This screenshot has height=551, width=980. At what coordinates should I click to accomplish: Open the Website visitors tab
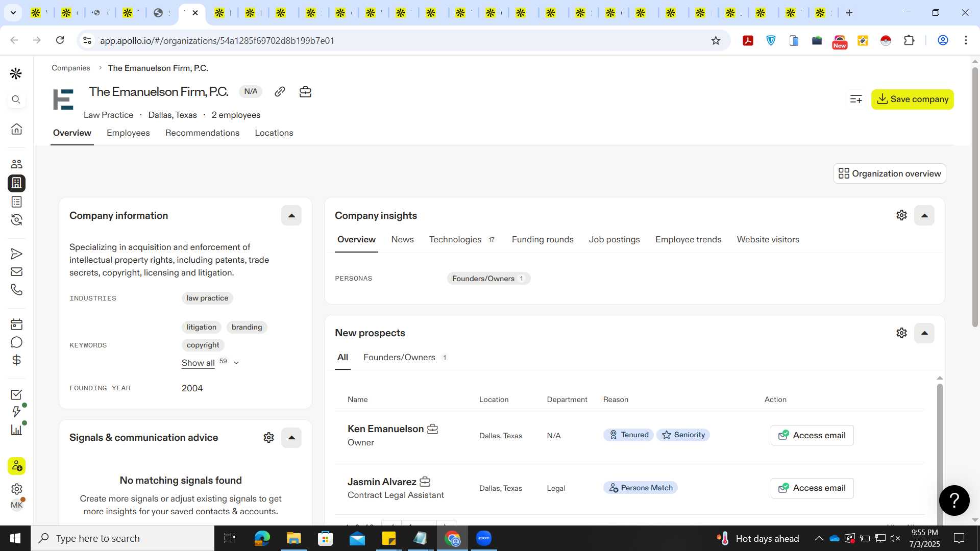click(768, 239)
